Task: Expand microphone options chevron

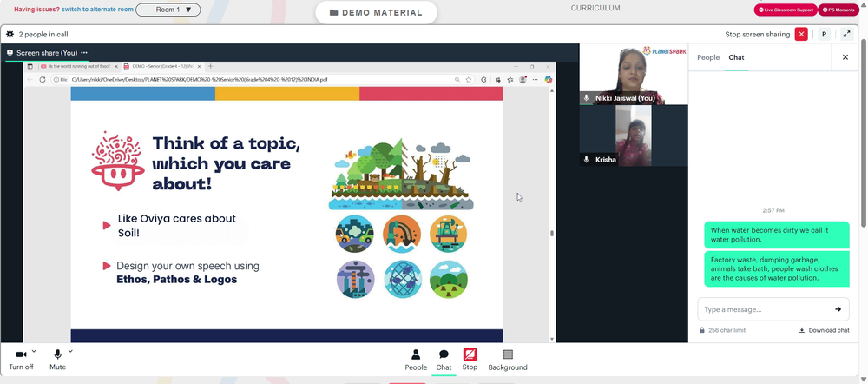Action: coord(70,351)
